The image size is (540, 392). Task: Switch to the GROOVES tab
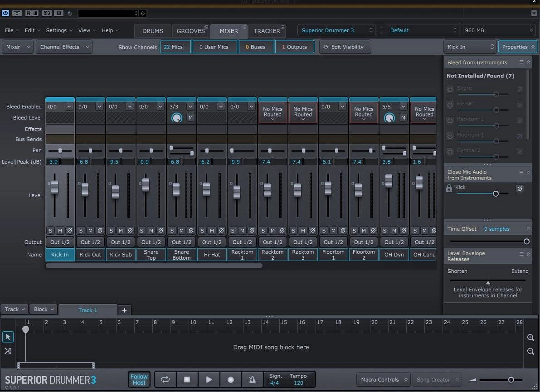[x=191, y=31]
